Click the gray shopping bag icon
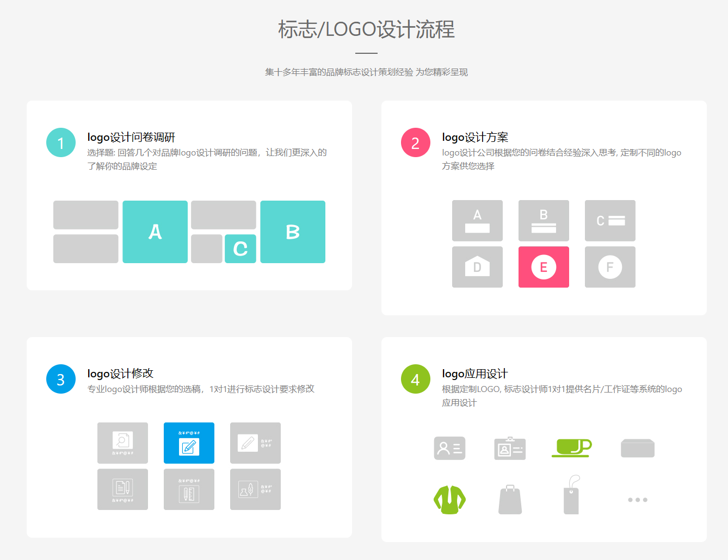The width and height of the screenshot is (728, 560). point(510,499)
